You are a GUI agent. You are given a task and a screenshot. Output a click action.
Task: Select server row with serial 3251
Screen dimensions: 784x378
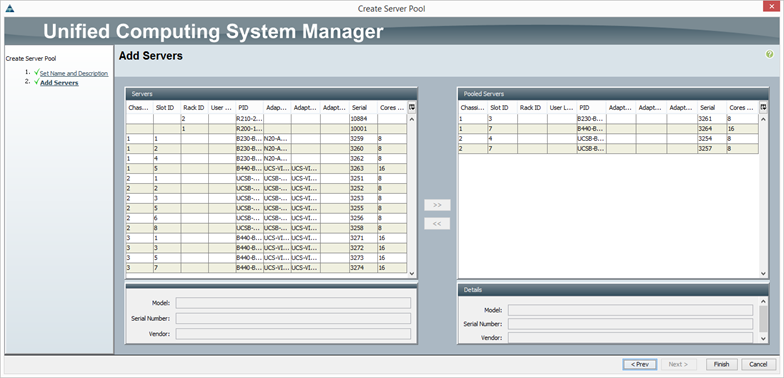[x=266, y=178]
